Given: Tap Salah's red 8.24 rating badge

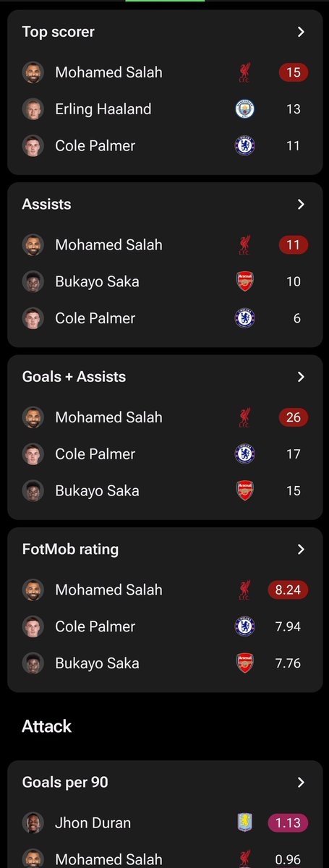Looking at the screenshot, I should [x=294, y=590].
